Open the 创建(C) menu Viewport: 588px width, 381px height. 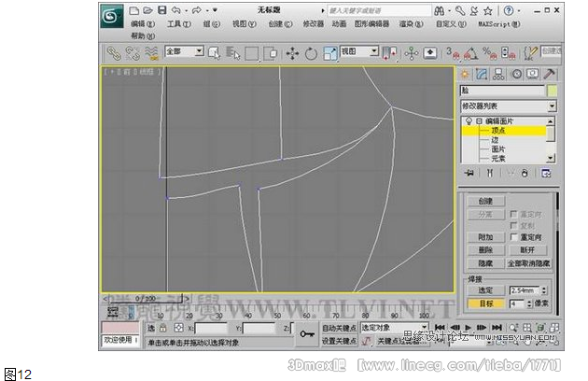tap(280, 24)
